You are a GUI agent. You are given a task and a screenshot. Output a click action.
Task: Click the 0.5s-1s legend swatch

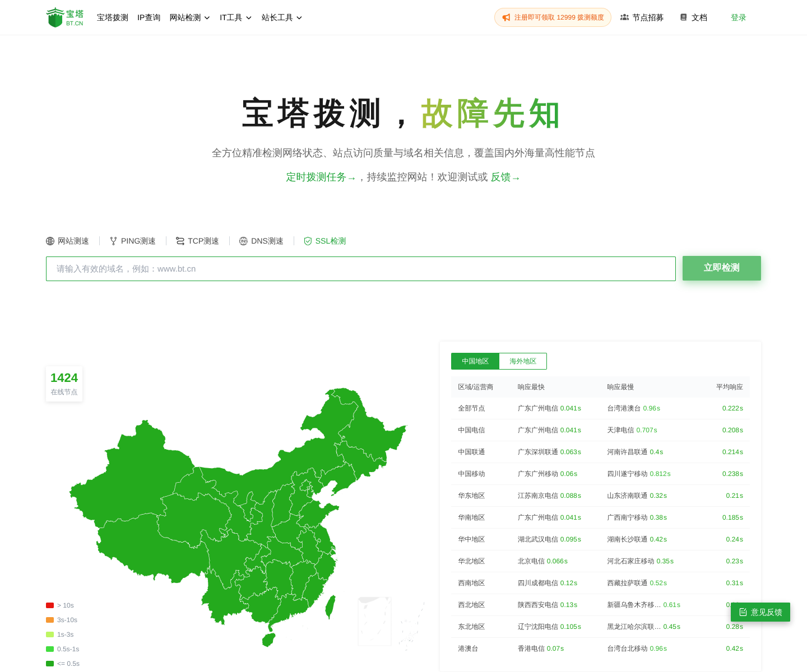pyautogui.click(x=50, y=649)
